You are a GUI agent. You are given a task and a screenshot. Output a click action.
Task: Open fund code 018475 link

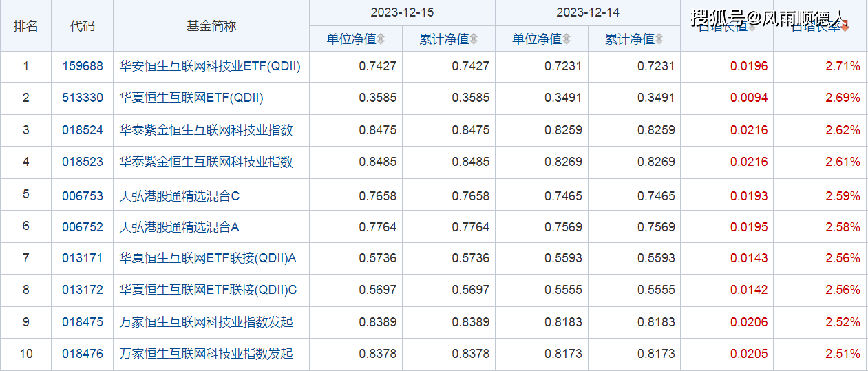83,321
